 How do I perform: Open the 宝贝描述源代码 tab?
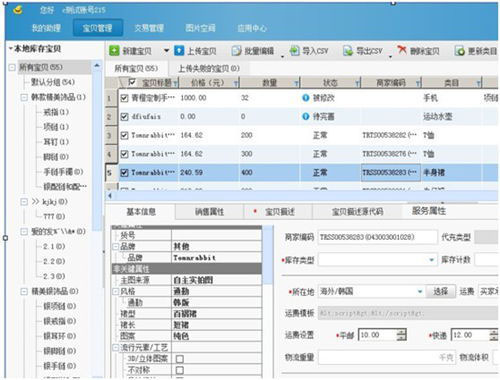point(357,212)
